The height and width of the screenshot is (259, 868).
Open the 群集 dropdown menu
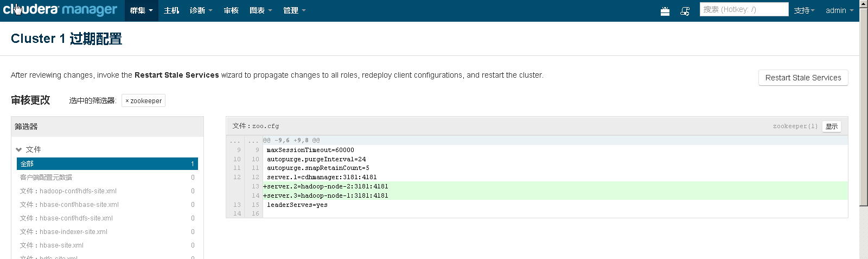[141, 10]
